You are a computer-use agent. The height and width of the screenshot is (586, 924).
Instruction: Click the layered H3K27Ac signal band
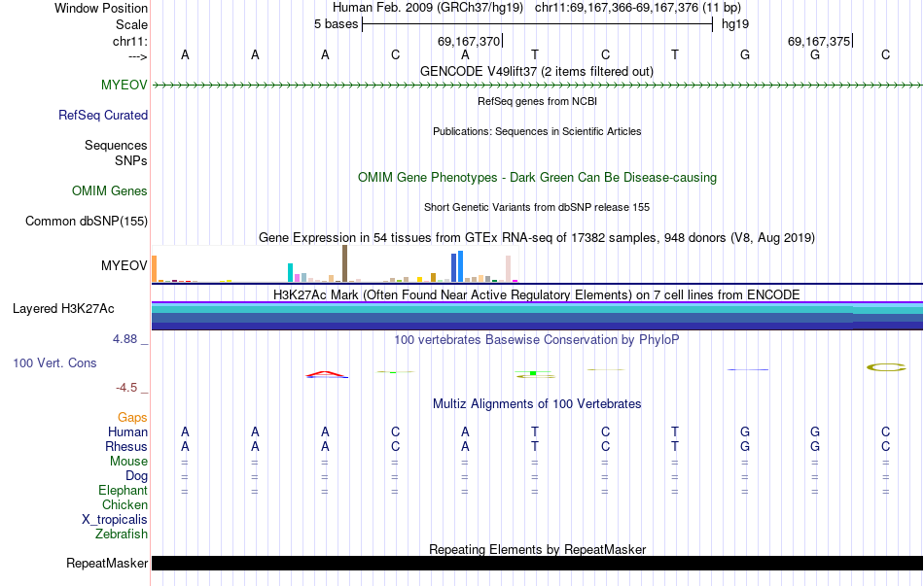click(x=537, y=316)
